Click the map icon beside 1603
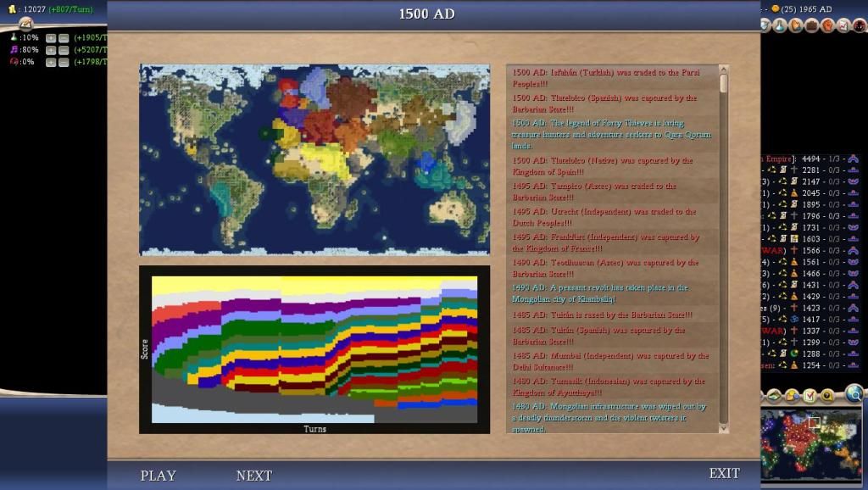The height and width of the screenshot is (490, 868). pos(793,239)
